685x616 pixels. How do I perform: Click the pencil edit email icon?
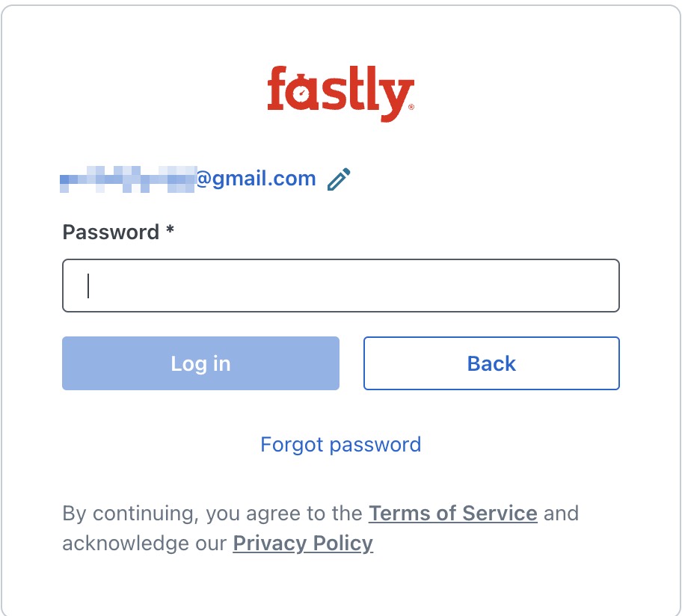[339, 179]
